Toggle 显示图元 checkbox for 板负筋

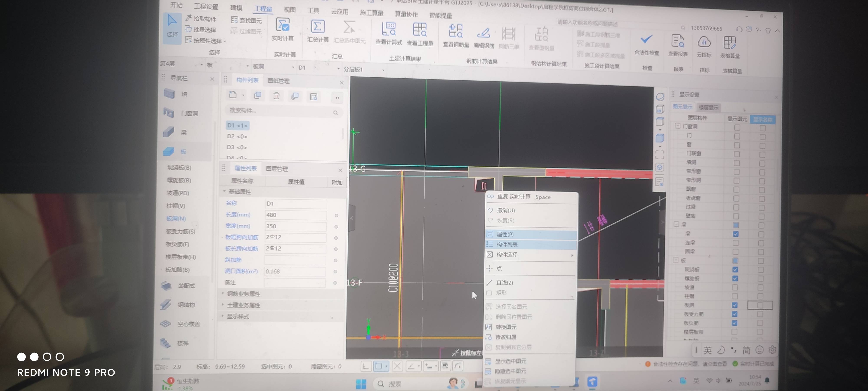[x=735, y=323]
